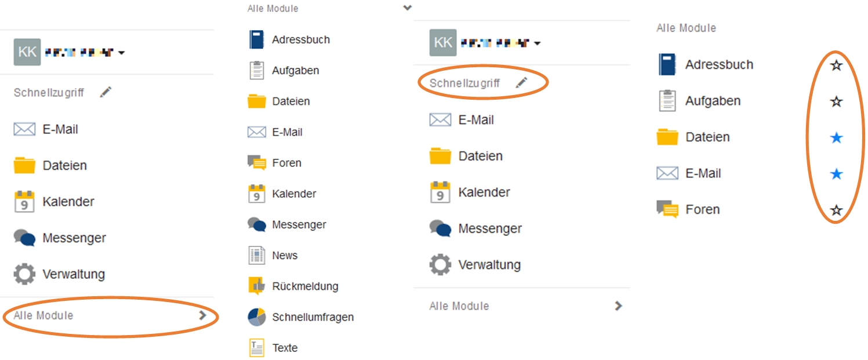This screenshot has height=360, width=868.
Task: Edit Schnellzugriff using circled pencil icon
Action: click(522, 83)
